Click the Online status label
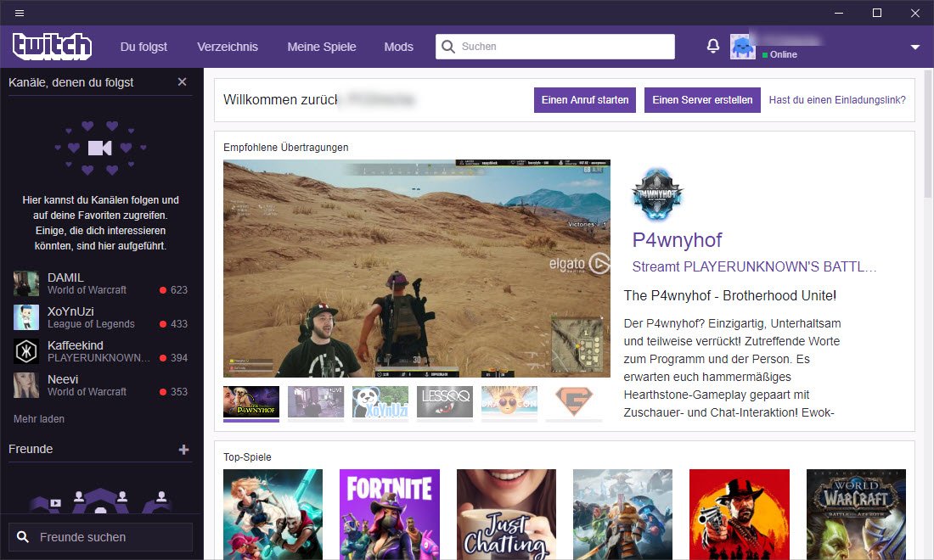Screen dimensions: 934x560 coord(784,54)
